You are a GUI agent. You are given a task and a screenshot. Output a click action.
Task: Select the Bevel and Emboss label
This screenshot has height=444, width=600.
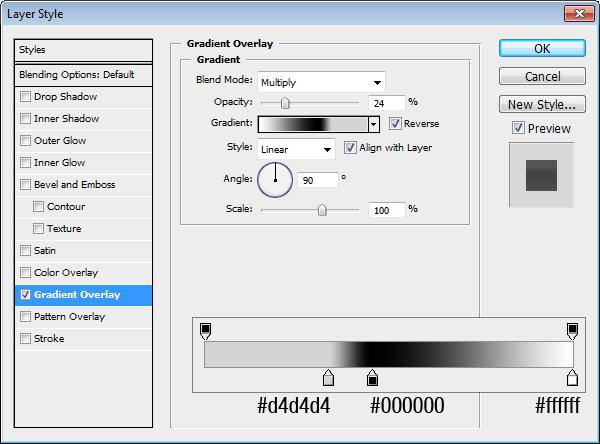pos(75,184)
